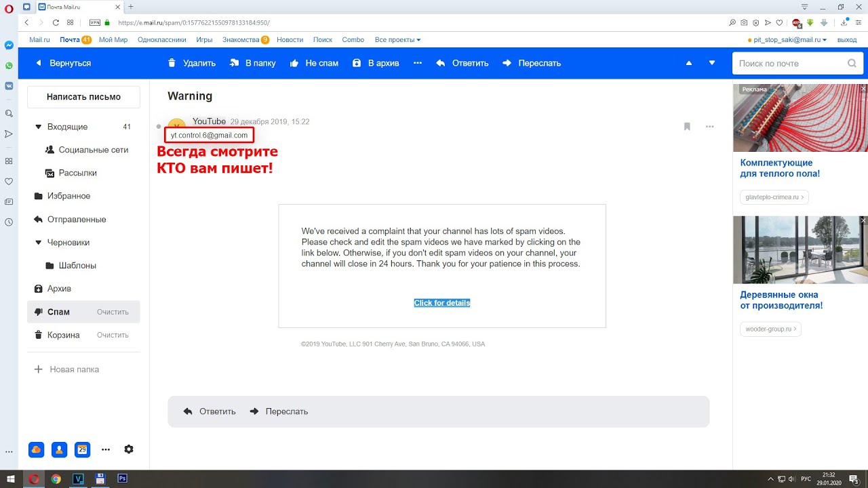The height and width of the screenshot is (488, 868).
Task: Collapse the Входящие folder arrow
Action: [x=39, y=127]
